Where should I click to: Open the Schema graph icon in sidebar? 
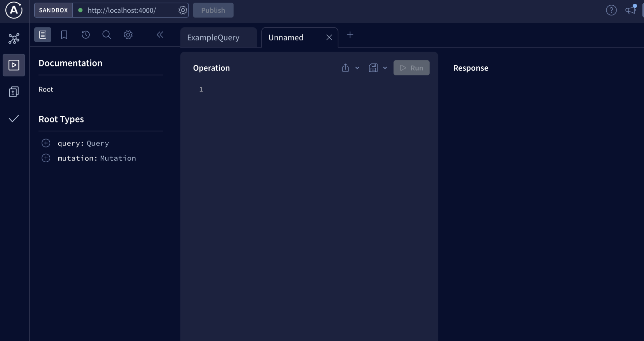(x=14, y=39)
